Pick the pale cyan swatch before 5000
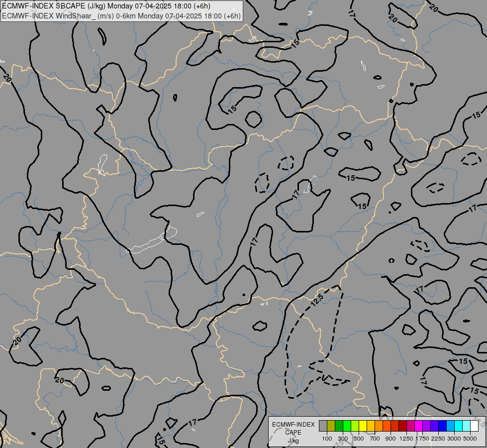The height and width of the screenshot is (448, 487). pyautogui.click(x=466, y=426)
